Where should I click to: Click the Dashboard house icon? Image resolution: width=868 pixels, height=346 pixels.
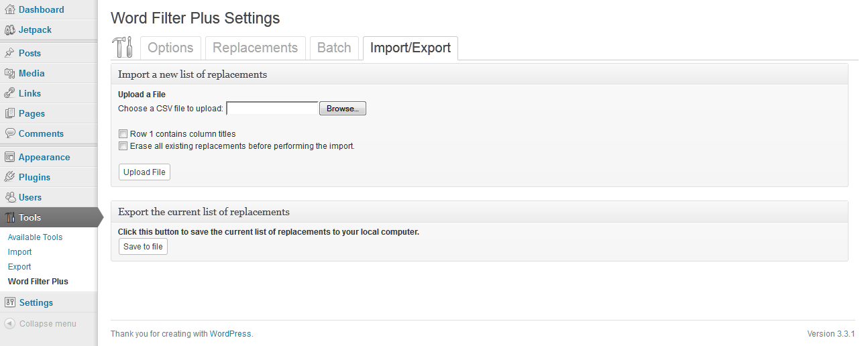point(9,9)
